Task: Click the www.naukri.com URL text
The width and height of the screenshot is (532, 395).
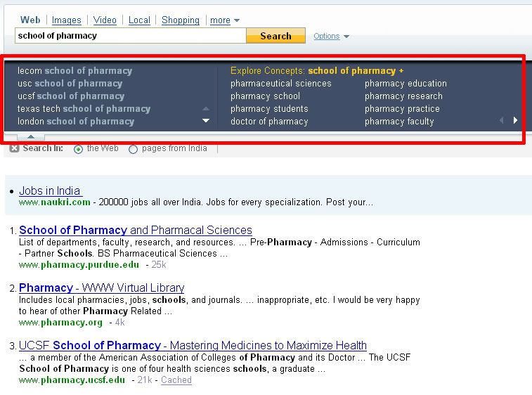Action: pos(55,202)
